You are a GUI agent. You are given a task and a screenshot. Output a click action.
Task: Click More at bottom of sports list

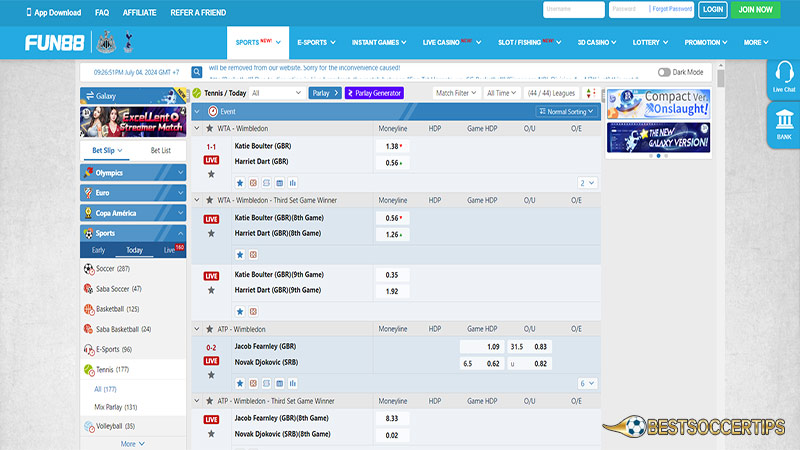pyautogui.click(x=133, y=444)
